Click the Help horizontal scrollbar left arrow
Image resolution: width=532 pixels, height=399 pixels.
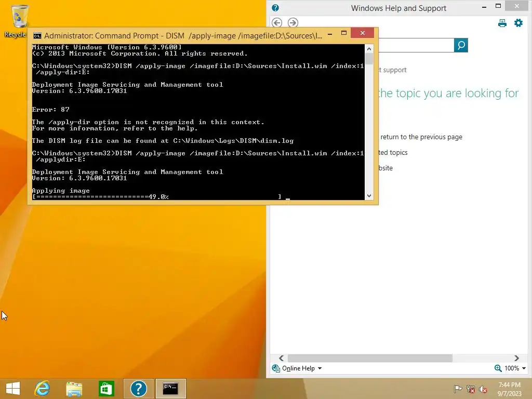click(x=281, y=358)
